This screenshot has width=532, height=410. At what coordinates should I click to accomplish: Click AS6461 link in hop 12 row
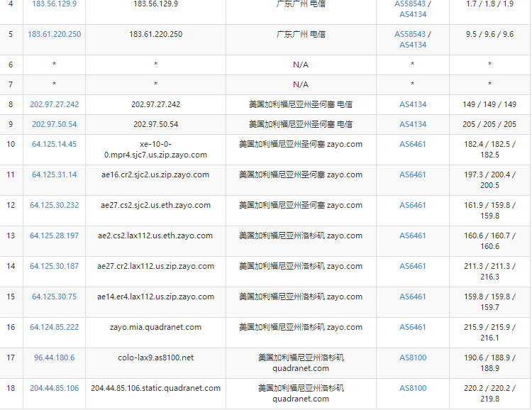(x=413, y=205)
